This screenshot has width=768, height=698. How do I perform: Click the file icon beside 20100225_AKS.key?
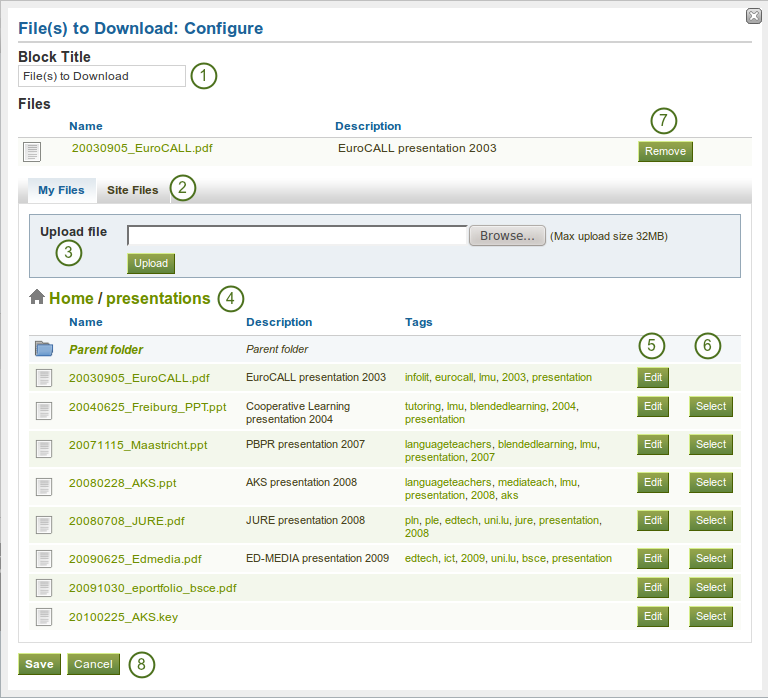coord(43,617)
